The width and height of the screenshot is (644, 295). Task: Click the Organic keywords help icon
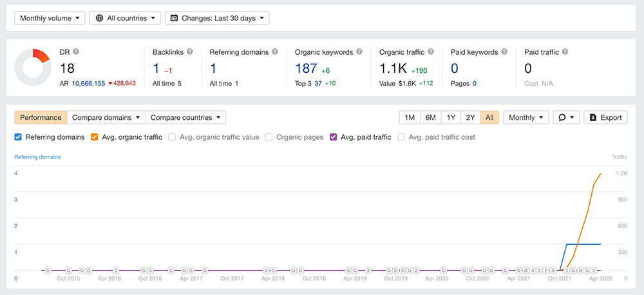359,52
